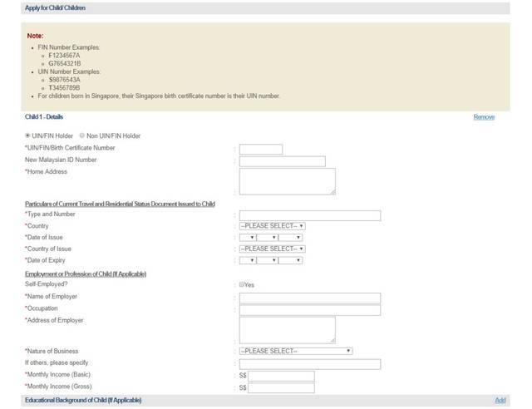
Task: Click the Add link for Educational Background
Action: pyautogui.click(x=500, y=401)
